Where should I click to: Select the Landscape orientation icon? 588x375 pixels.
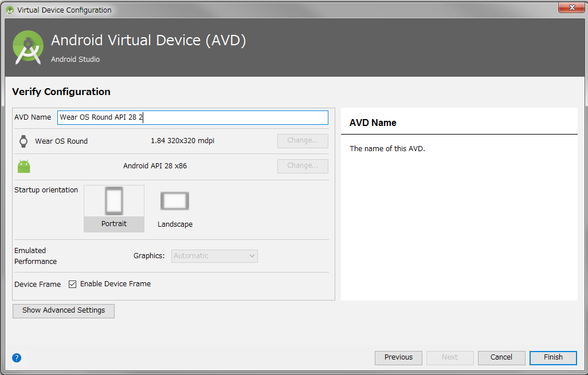click(175, 201)
